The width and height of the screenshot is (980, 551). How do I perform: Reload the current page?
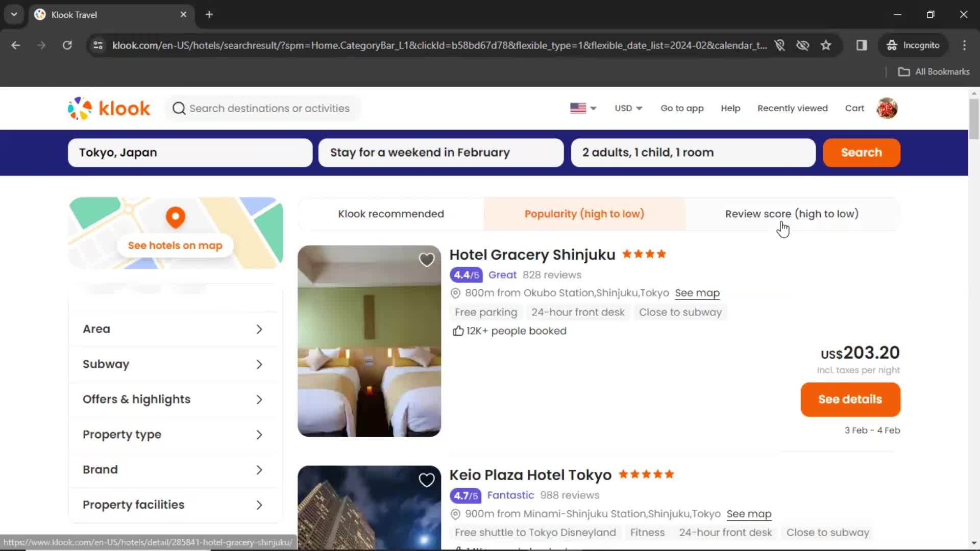[67, 45]
